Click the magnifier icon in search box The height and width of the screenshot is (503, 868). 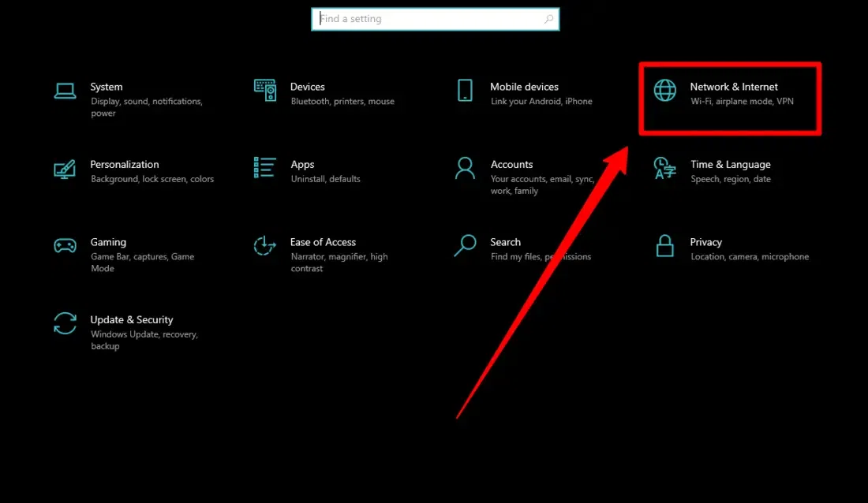pos(548,19)
